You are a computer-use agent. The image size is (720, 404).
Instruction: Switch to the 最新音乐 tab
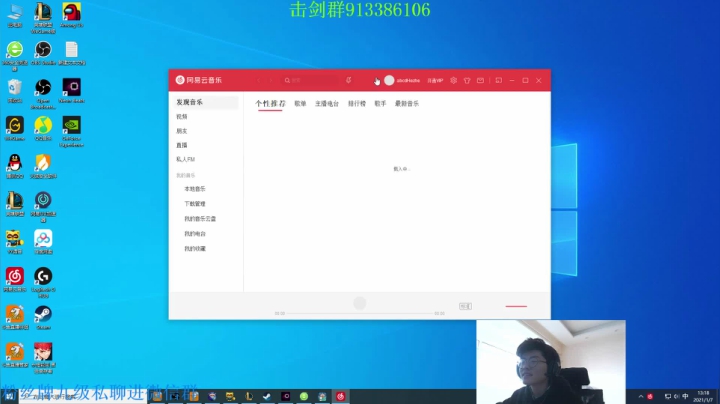coord(407,104)
